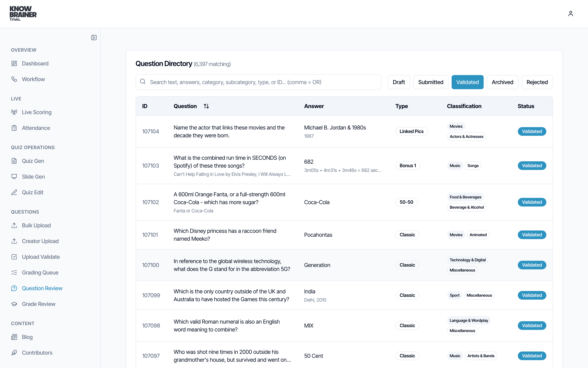Screen dimensions: 588x368
Task: Open question row ID 107104
Action: [344, 131]
